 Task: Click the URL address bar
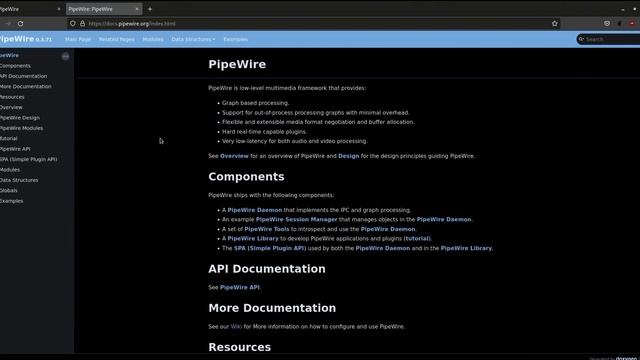tap(313, 24)
